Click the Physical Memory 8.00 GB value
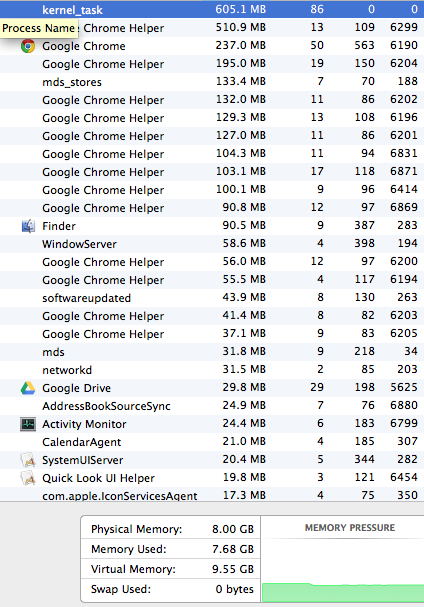Screen dimensions: 424x607 [233, 529]
